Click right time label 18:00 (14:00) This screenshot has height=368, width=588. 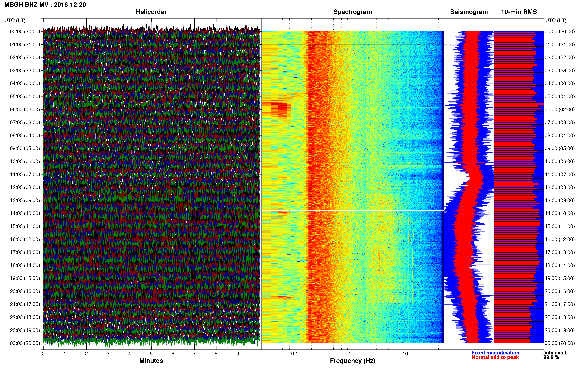560,265
